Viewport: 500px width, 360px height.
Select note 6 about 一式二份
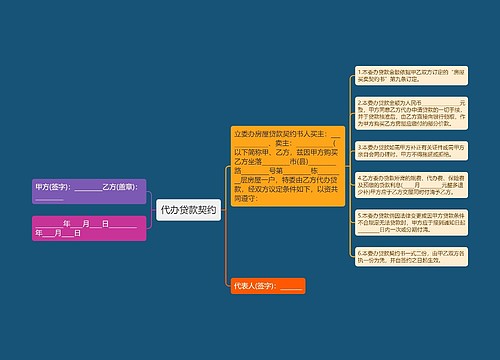click(411, 257)
